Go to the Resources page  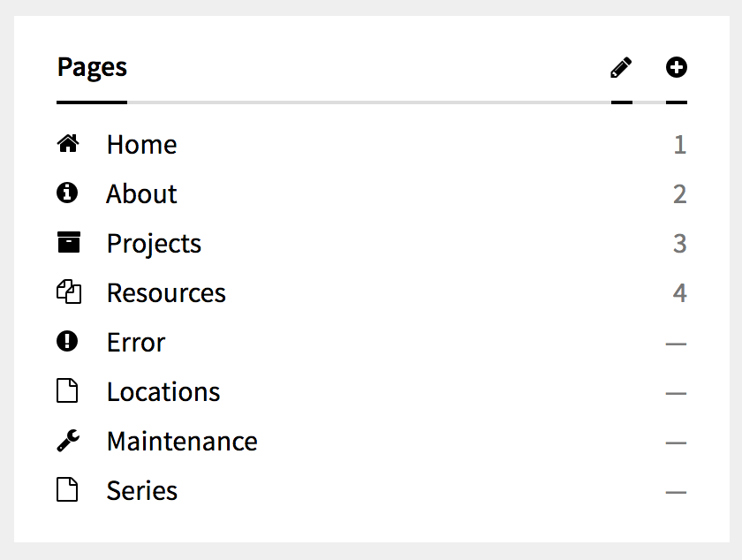point(166,293)
